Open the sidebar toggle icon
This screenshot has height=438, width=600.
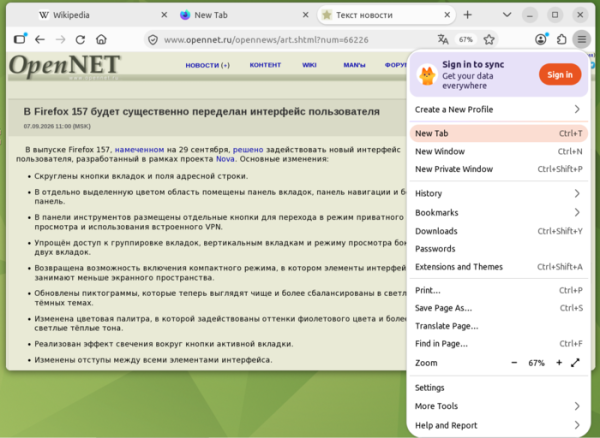coord(20,39)
